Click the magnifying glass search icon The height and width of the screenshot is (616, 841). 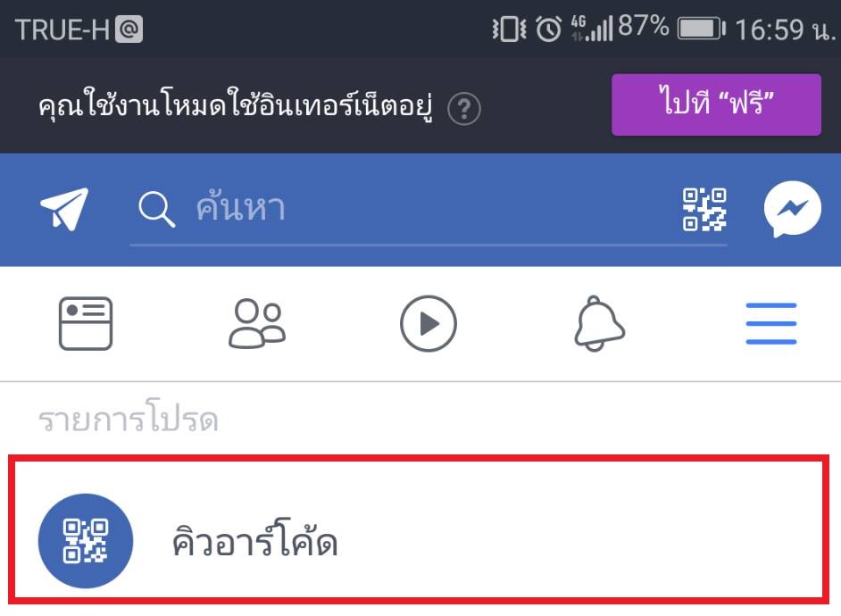point(156,209)
